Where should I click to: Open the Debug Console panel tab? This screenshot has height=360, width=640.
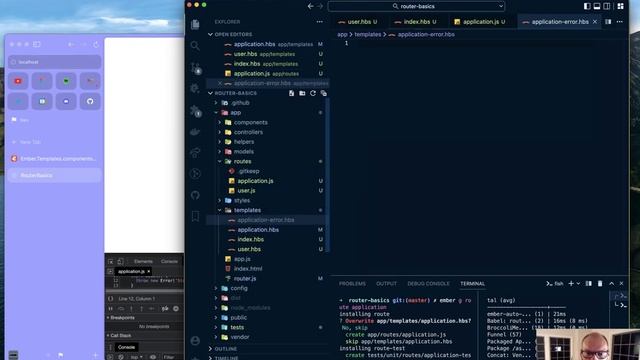428,284
